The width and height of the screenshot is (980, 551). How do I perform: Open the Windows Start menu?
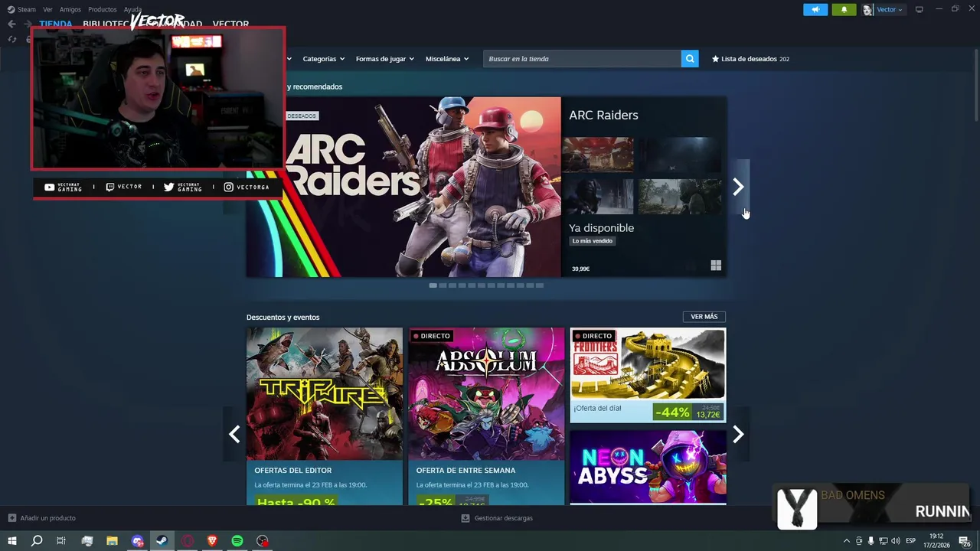pyautogui.click(x=11, y=541)
